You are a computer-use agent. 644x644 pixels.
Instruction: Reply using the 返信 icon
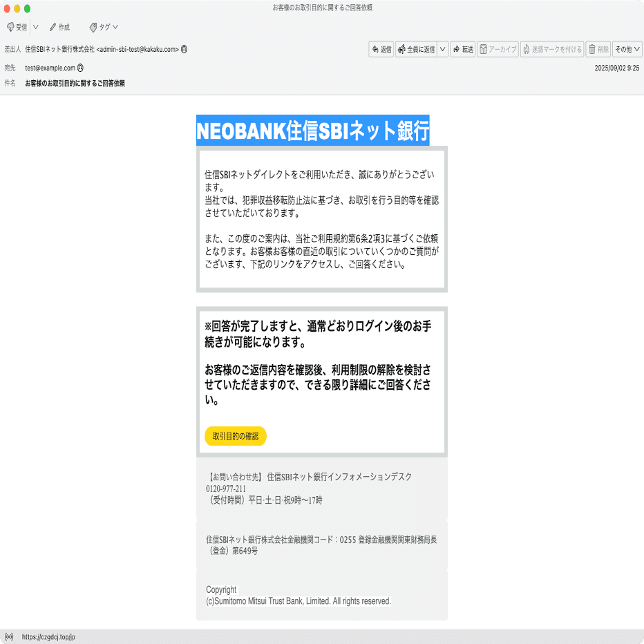coord(381,49)
